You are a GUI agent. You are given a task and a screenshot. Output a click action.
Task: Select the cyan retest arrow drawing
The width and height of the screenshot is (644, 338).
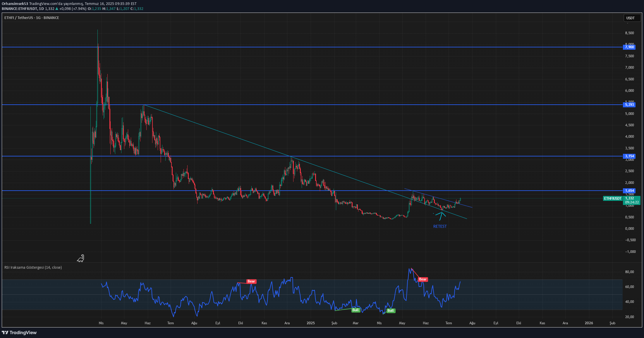click(x=441, y=215)
